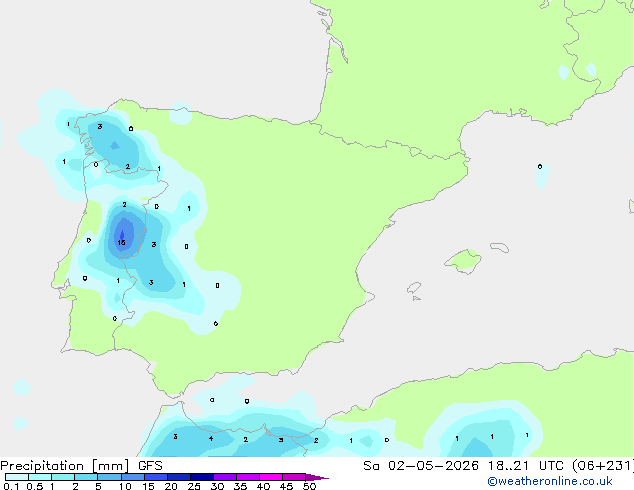Viewport: 634px width, 490px height.
Task: Click the legend label '50'
Action: [309, 486]
